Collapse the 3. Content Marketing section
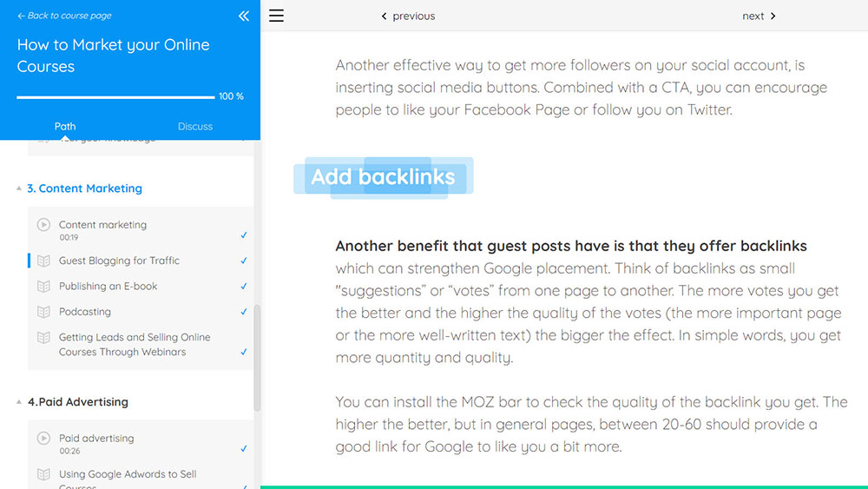The width and height of the screenshot is (868, 489). (x=19, y=188)
